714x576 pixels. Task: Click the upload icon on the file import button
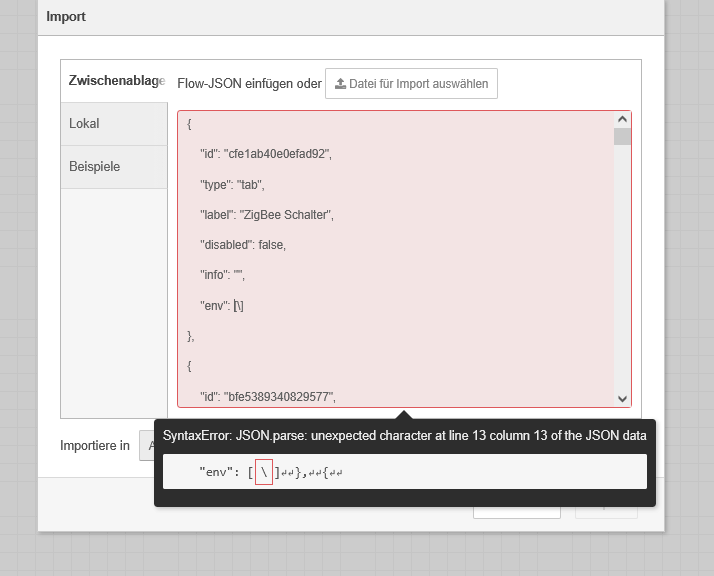click(x=340, y=84)
